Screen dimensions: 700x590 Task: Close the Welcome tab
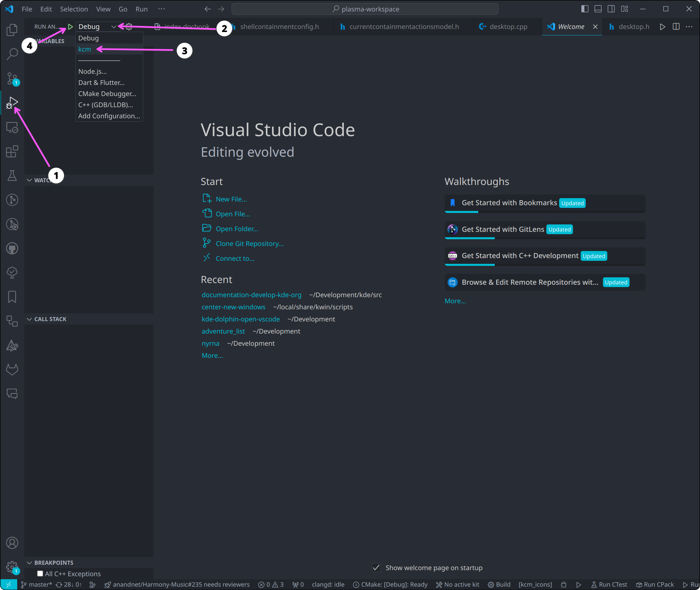(x=595, y=27)
